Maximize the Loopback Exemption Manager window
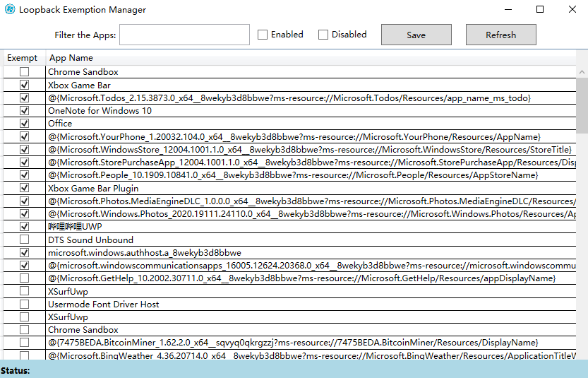The height and width of the screenshot is (378, 588). 540,9
